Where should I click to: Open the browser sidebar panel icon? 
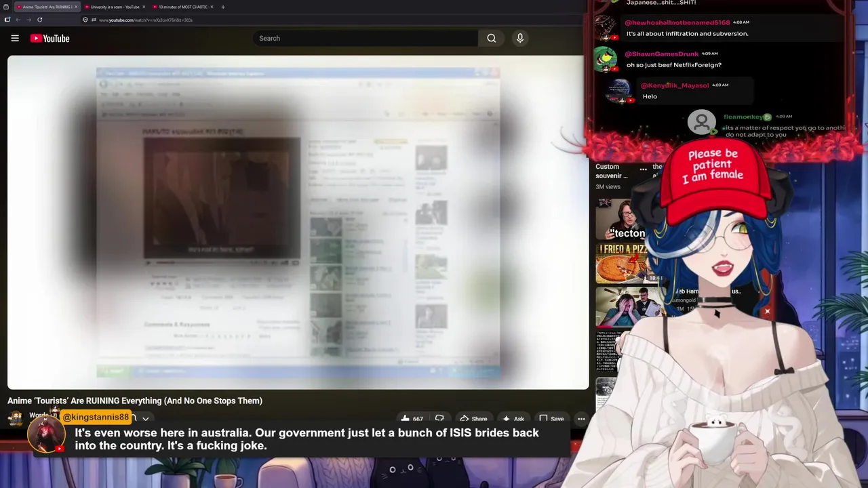pyautogui.click(x=7, y=20)
